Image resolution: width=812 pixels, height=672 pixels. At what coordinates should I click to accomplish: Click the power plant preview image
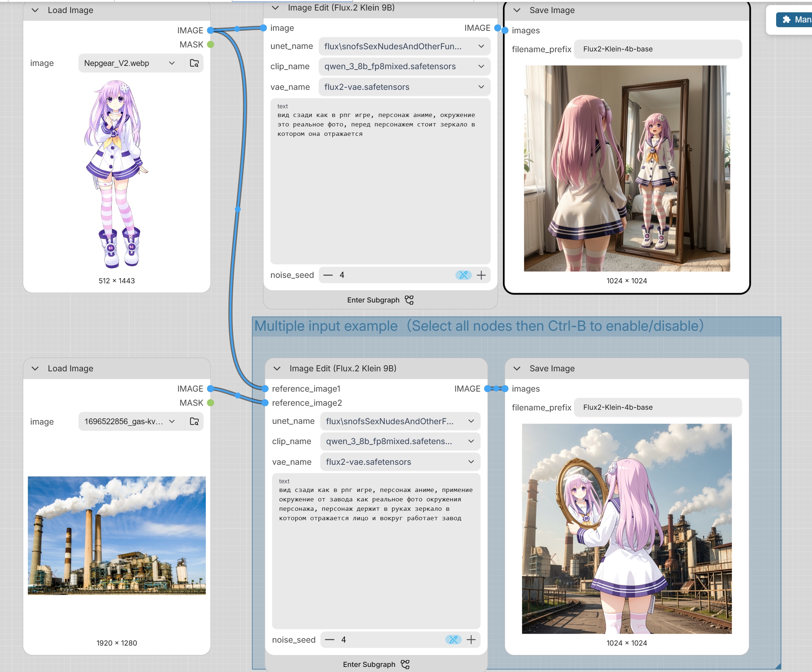pyautogui.click(x=117, y=535)
